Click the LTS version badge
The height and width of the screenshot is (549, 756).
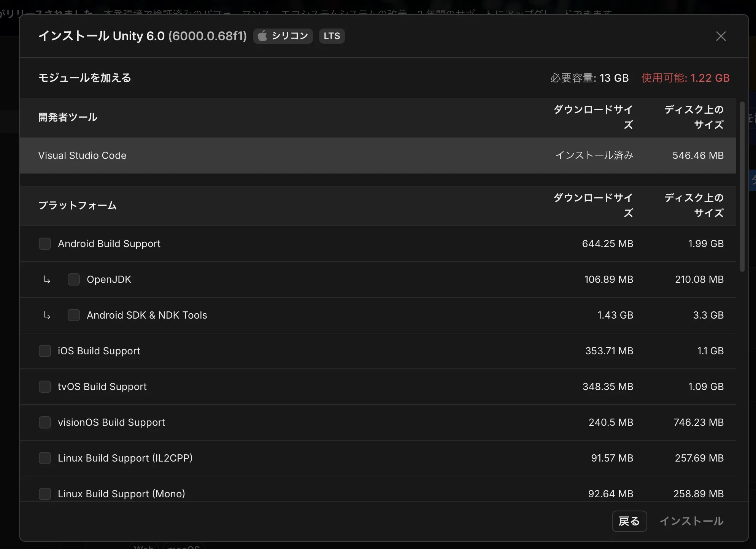coord(332,36)
